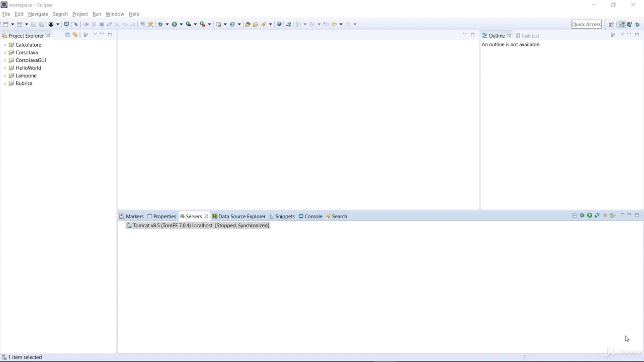Switch to the Debug perspective icon

coord(637,24)
